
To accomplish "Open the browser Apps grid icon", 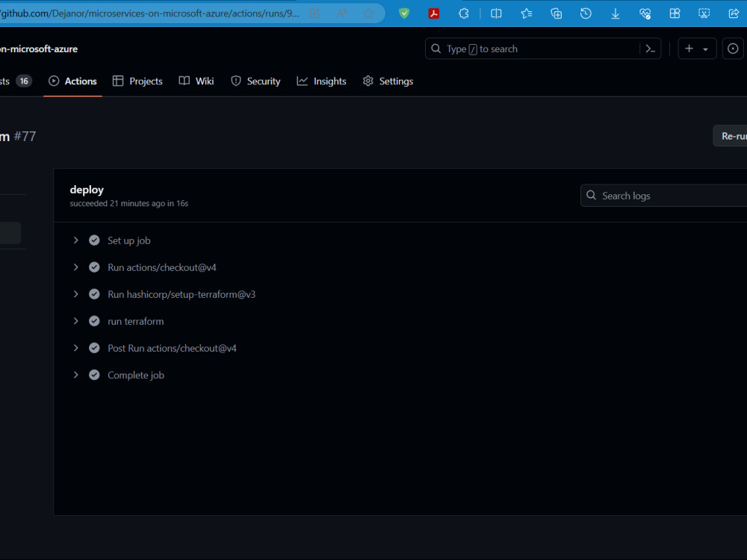I will coord(675,13).
